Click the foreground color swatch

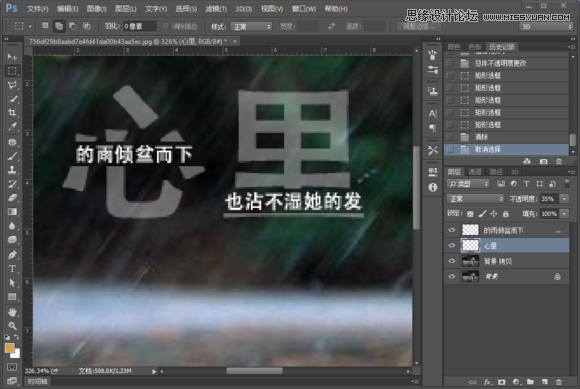click(10, 348)
